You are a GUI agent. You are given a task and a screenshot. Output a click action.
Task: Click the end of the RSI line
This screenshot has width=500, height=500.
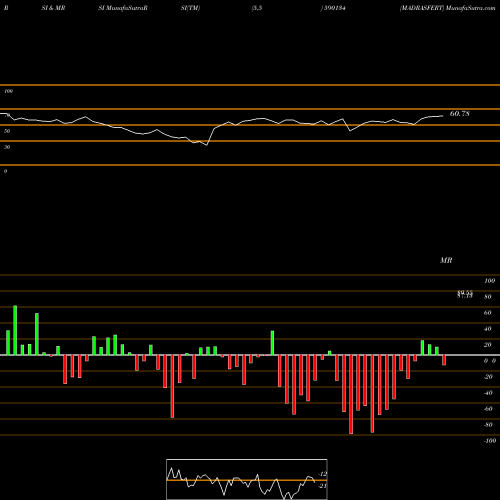(x=443, y=116)
